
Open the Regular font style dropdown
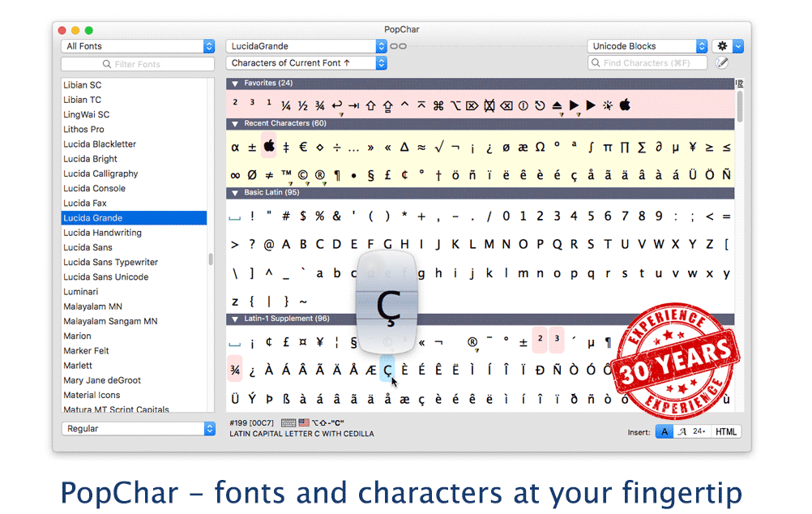pyautogui.click(x=139, y=429)
